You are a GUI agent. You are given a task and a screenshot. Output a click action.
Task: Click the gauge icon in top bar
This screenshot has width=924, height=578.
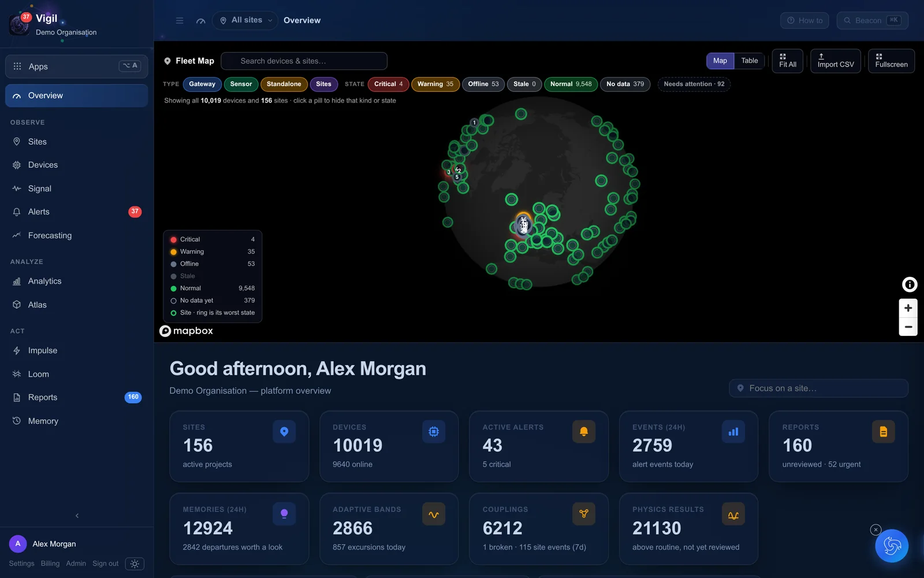[200, 20]
